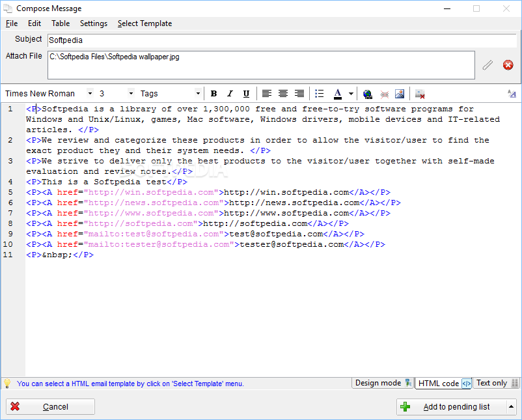Open the Settings menu
Viewport: 522px width, 420px height.
[x=94, y=23]
